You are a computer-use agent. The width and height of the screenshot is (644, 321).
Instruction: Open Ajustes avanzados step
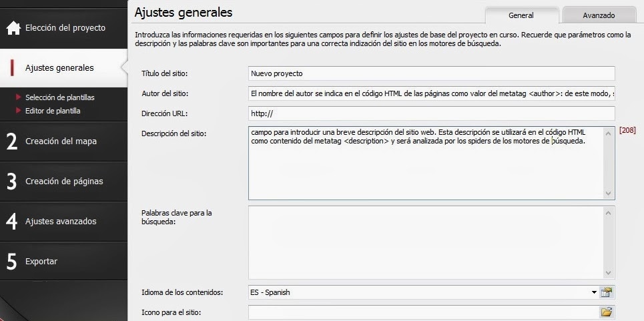63,222
